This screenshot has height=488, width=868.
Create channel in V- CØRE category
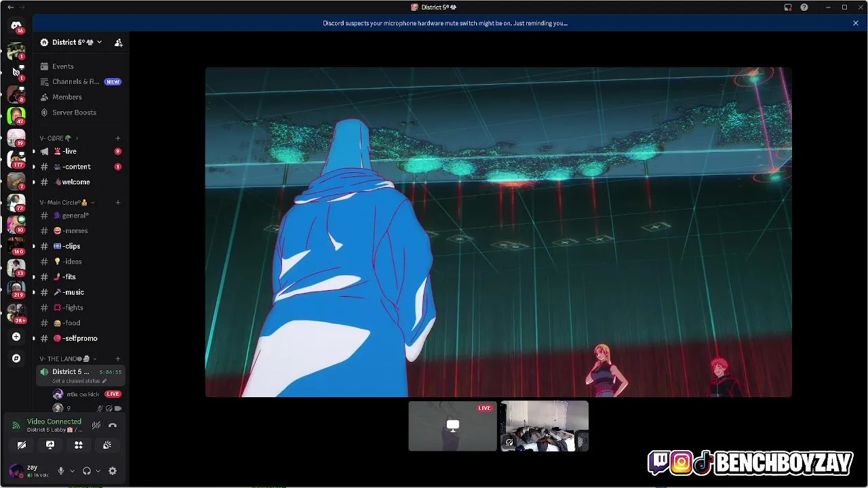click(118, 138)
